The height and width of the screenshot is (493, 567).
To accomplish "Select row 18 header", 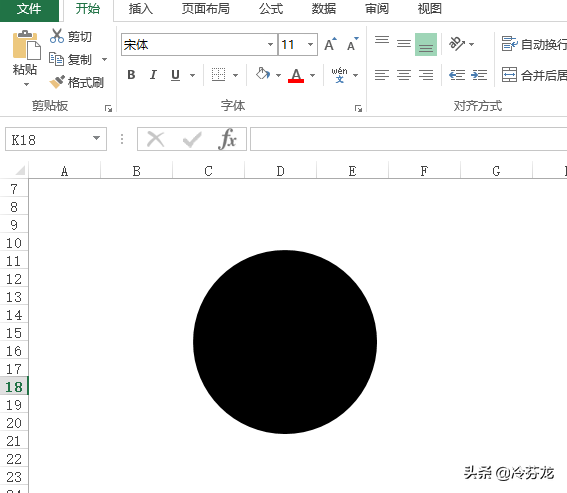I will [14, 387].
